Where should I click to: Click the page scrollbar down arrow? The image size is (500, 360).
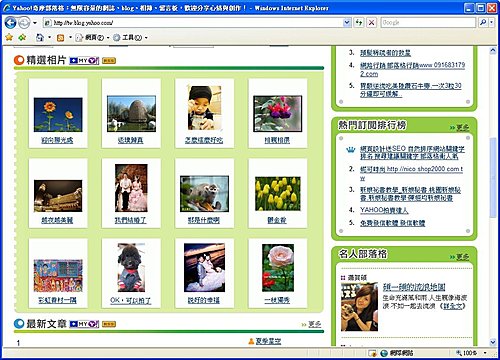pos(493,342)
